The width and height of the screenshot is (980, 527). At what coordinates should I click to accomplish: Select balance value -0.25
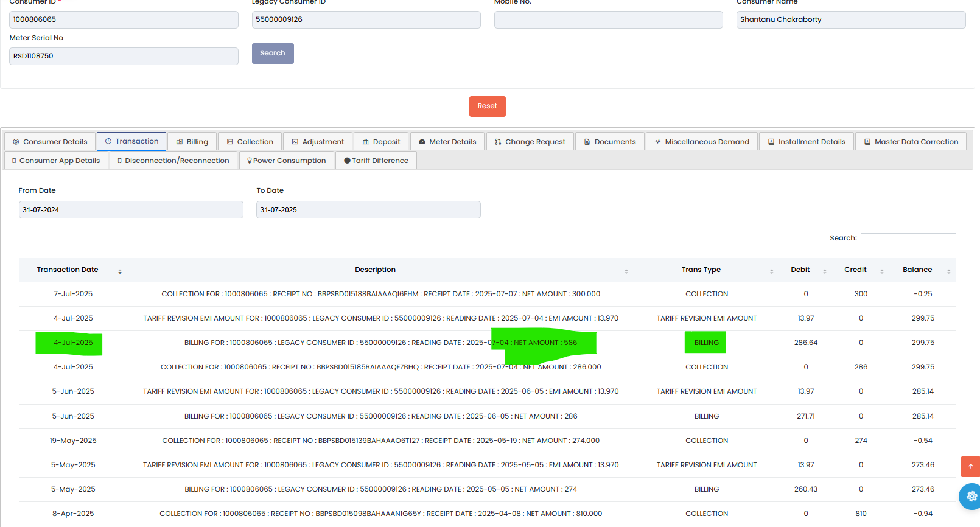[923, 294]
